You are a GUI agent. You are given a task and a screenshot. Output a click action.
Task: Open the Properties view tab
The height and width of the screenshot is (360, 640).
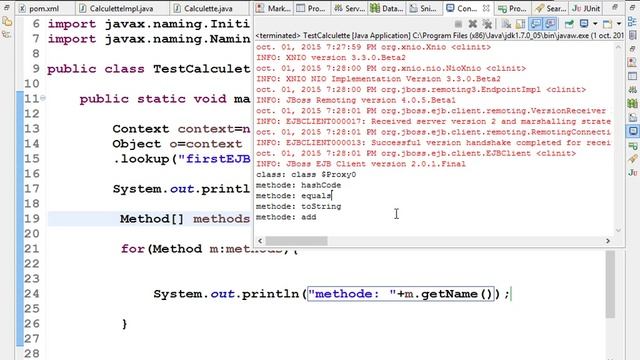point(311,8)
